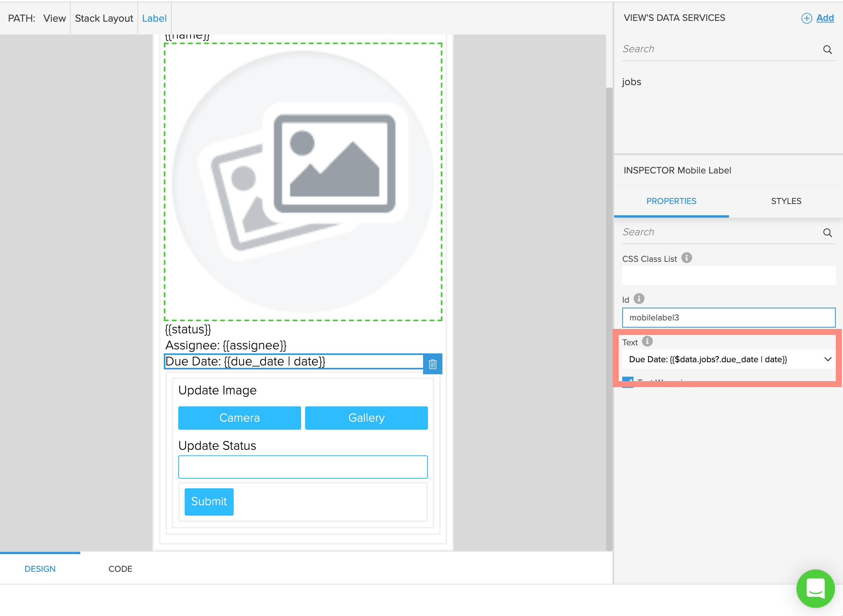Click the Submit button
The height and width of the screenshot is (616, 843).
(x=209, y=502)
